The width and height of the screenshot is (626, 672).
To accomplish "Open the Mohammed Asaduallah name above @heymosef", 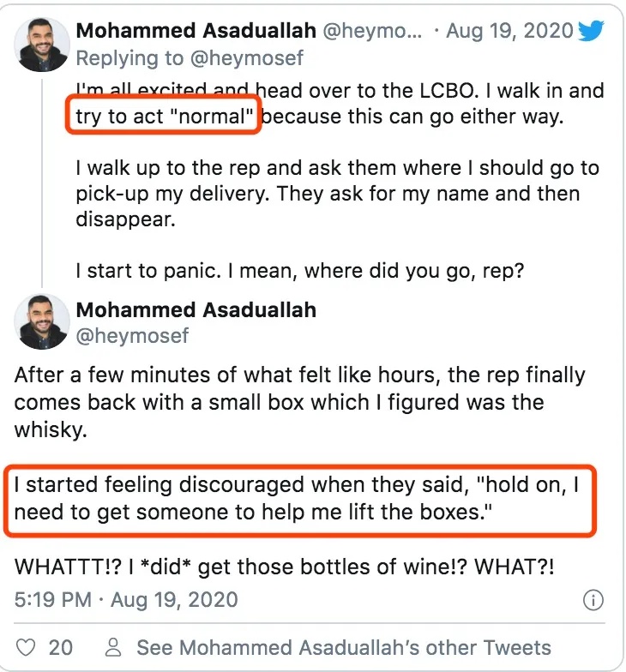I will pyautogui.click(x=196, y=309).
